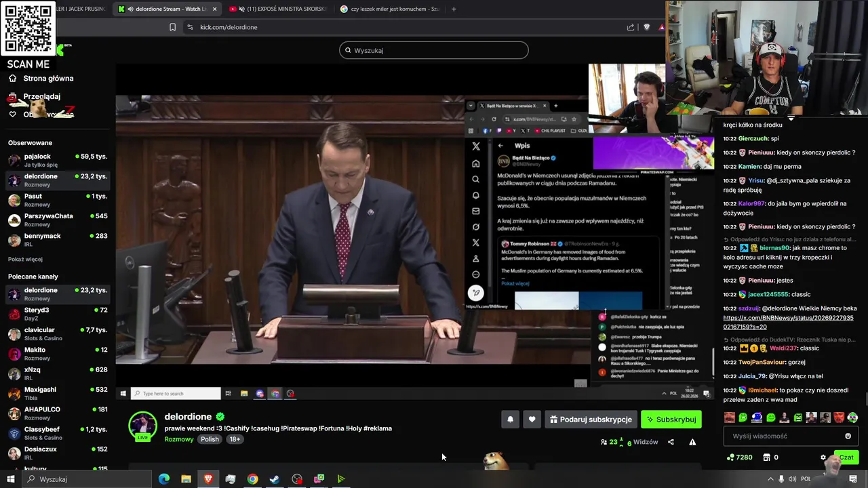Report the stream with the warning triangle icon
Image resolution: width=868 pixels, height=488 pixels.
point(692,442)
